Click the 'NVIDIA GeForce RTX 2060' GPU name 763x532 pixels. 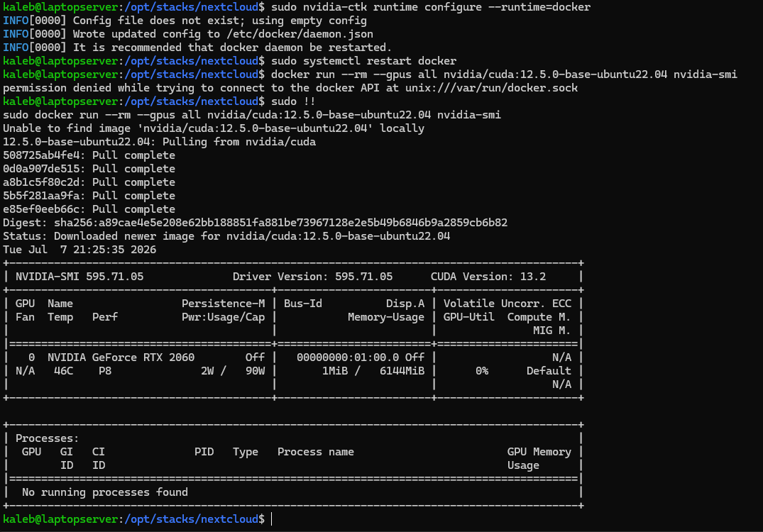(121, 358)
